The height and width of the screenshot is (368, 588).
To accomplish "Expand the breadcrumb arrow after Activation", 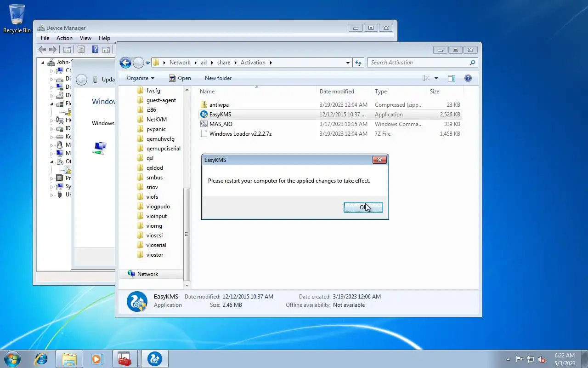I will coord(271,63).
